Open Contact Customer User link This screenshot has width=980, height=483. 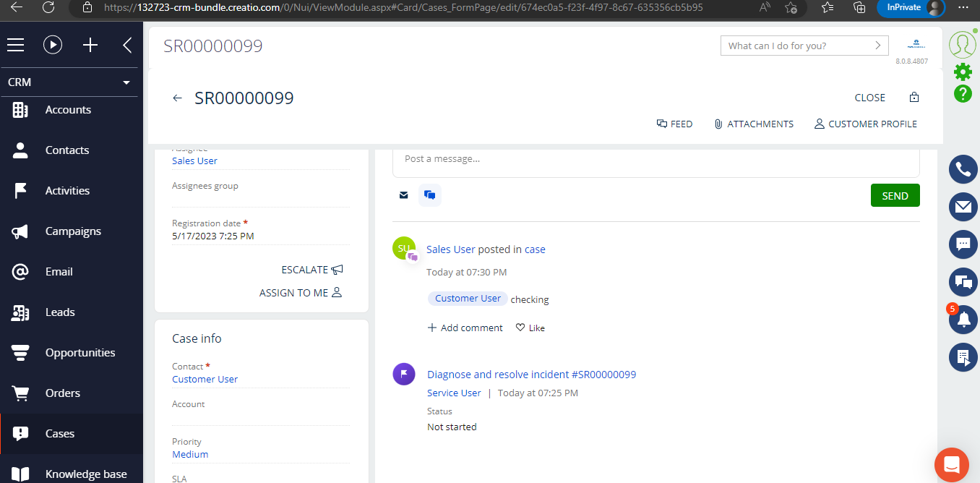[x=205, y=380]
